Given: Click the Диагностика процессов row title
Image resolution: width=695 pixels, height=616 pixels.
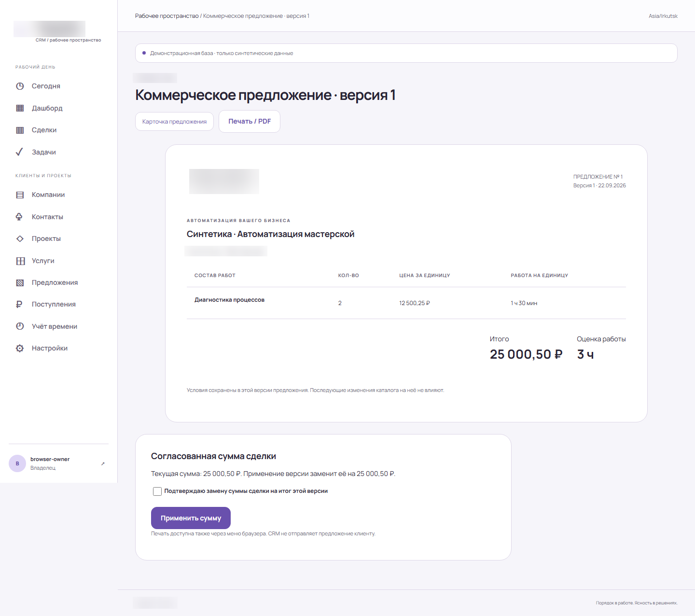Looking at the screenshot, I should (229, 300).
